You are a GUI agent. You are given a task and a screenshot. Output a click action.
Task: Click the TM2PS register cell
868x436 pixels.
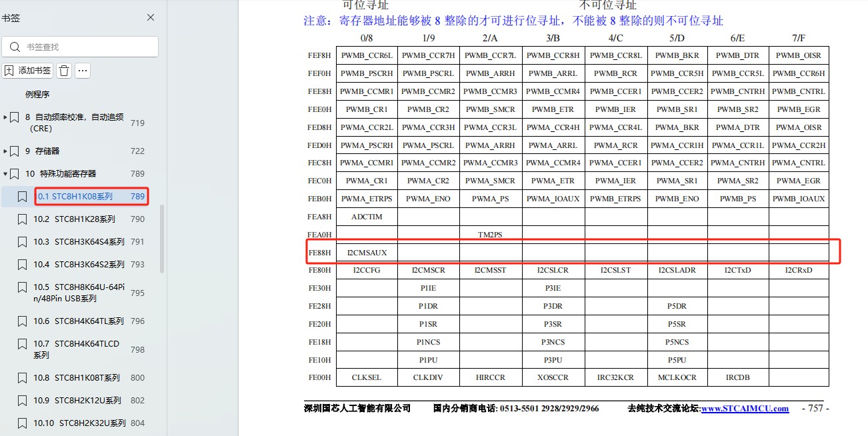[x=491, y=235]
